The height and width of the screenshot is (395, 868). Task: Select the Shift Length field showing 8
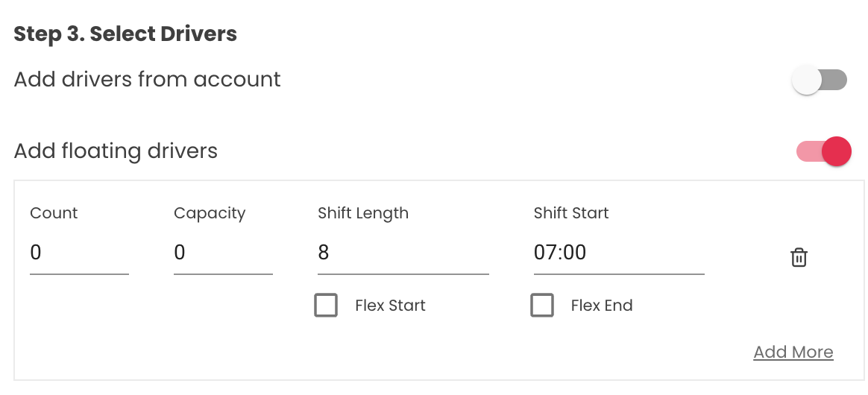pyautogui.click(x=403, y=253)
